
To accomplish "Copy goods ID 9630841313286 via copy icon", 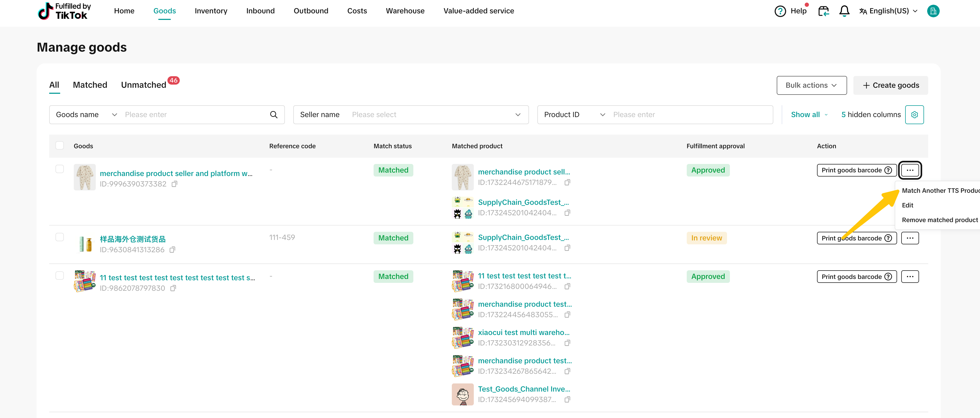I will click(x=172, y=250).
